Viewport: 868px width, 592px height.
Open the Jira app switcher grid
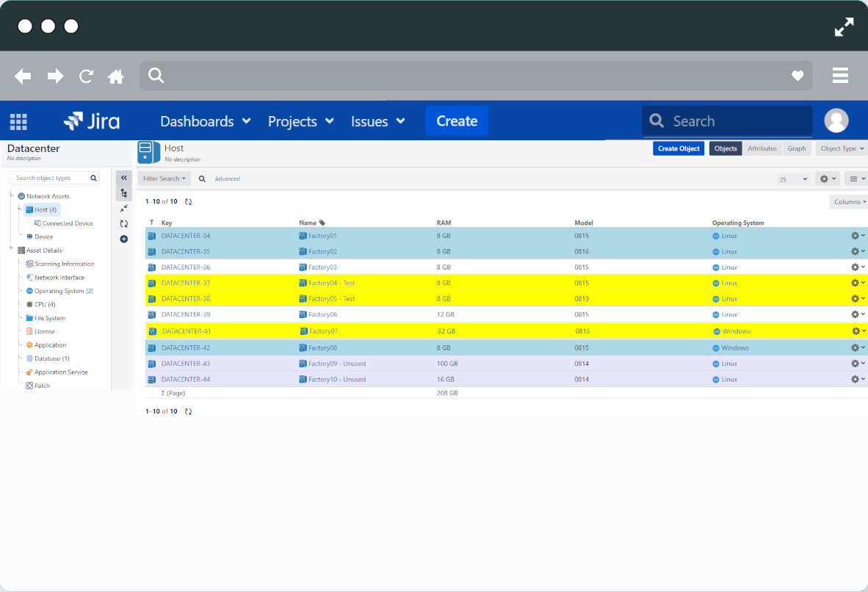coord(18,121)
